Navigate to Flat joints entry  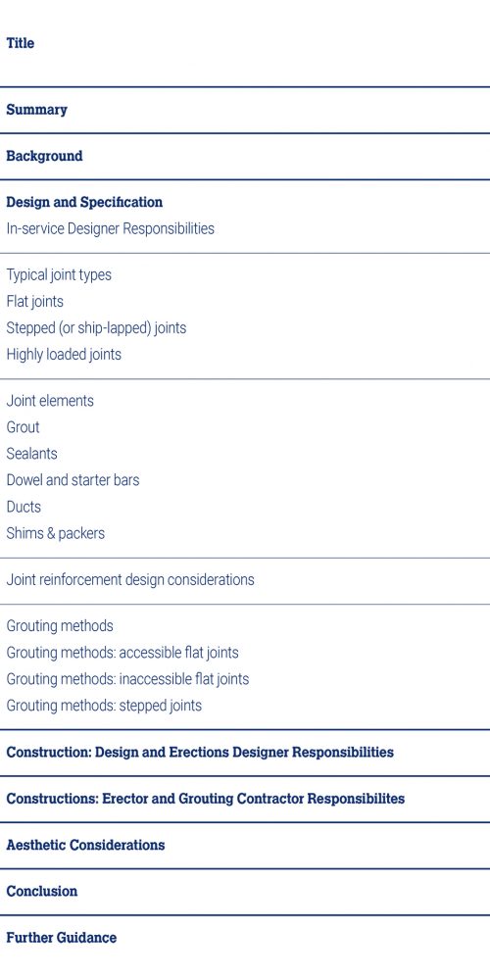[35, 301]
